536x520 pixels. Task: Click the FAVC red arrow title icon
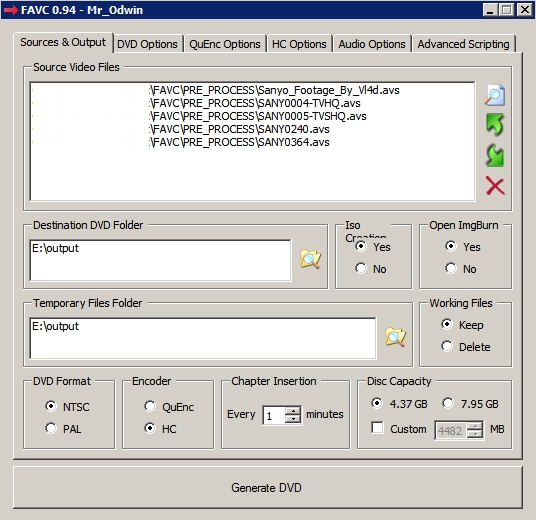coord(11,10)
